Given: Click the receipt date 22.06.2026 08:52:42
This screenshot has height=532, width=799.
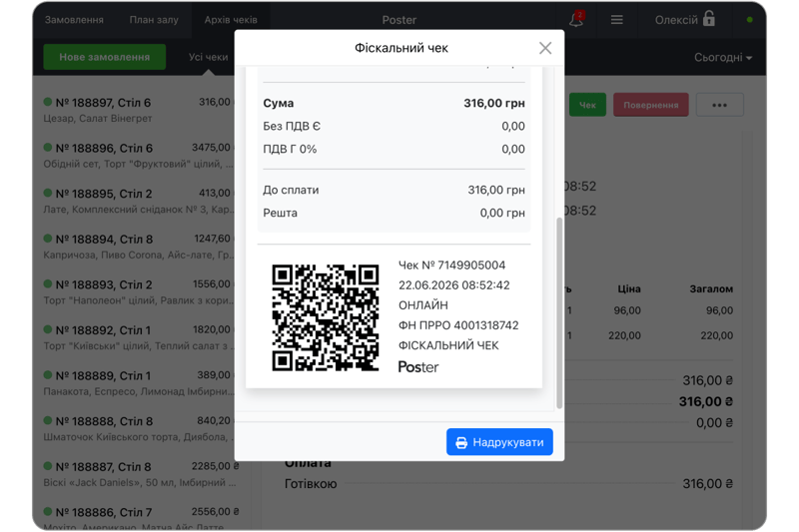Looking at the screenshot, I should tap(453, 285).
